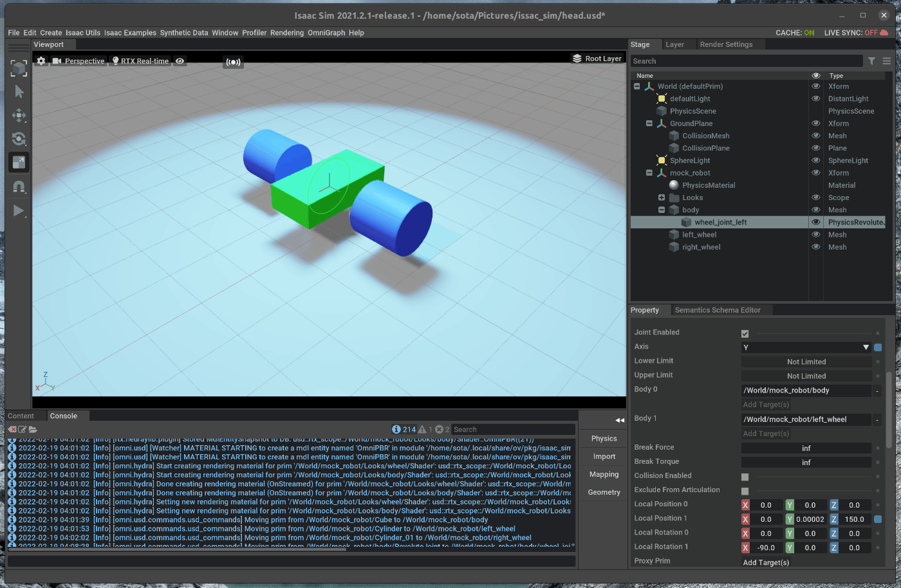
Task: Toggle console warning message filter
Action: [425, 429]
